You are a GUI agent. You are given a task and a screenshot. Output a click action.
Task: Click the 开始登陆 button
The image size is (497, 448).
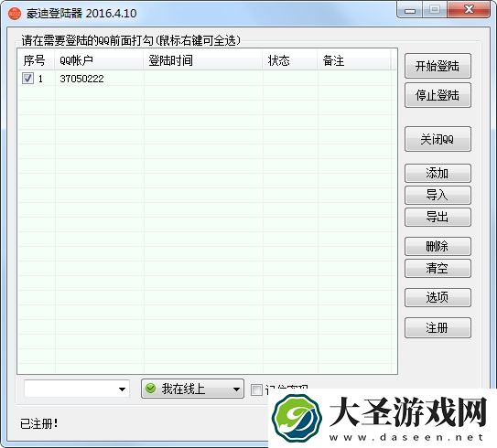pos(438,66)
